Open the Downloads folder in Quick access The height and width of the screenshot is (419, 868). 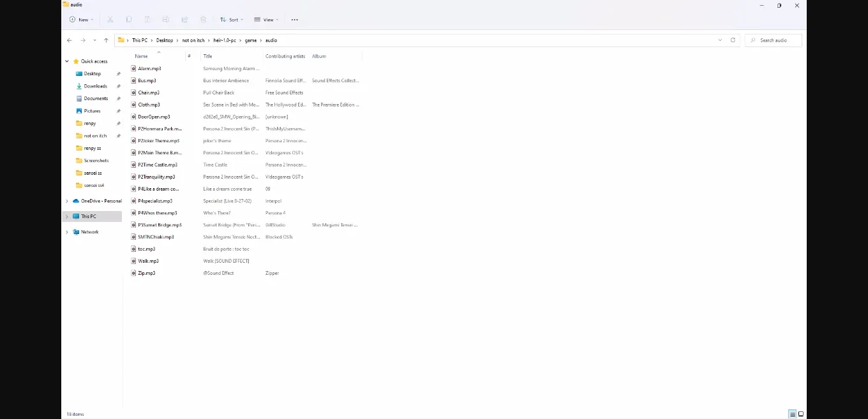click(x=95, y=86)
